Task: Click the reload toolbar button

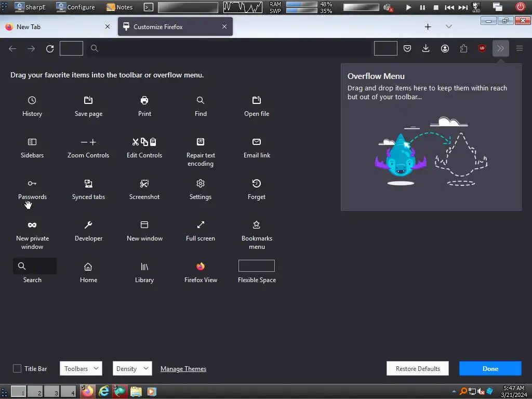Action: 50,48
